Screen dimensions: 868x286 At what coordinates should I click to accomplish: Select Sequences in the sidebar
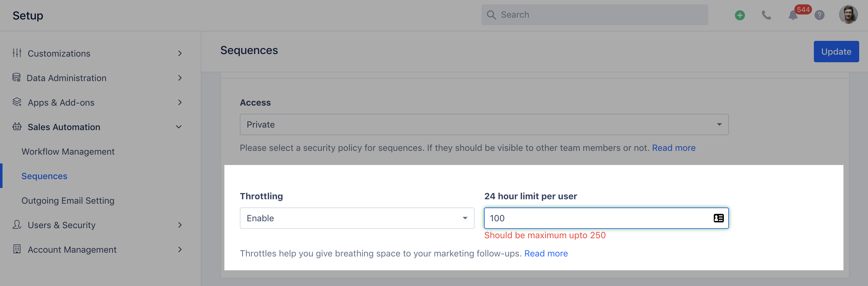[x=44, y=176]
